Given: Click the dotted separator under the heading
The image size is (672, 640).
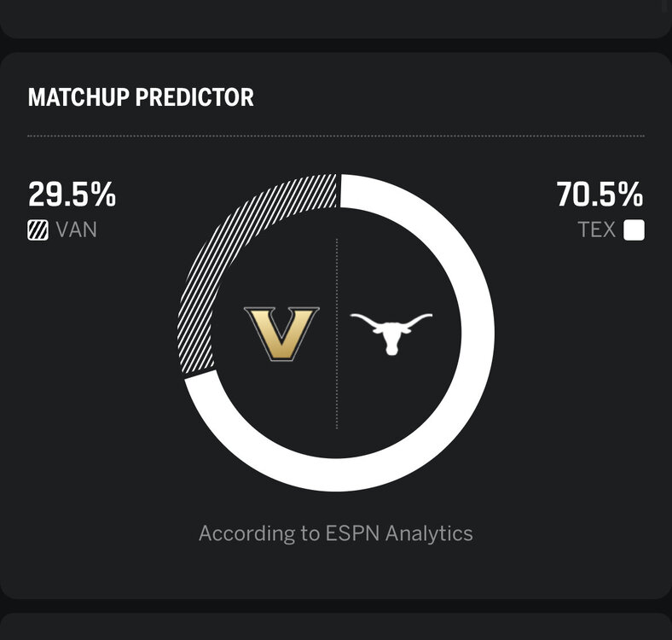Looking at the screenshot, I should 336,136.
